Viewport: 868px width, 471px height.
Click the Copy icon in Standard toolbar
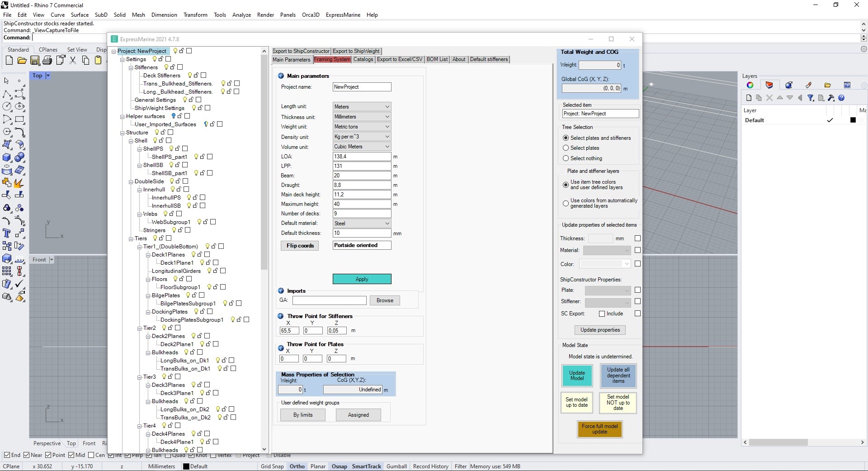(85, 60)
